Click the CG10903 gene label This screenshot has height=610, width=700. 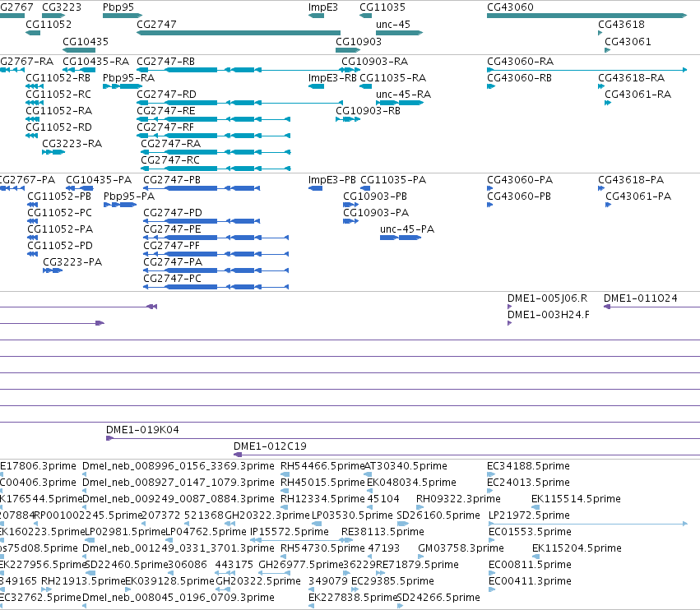point(359,41)
